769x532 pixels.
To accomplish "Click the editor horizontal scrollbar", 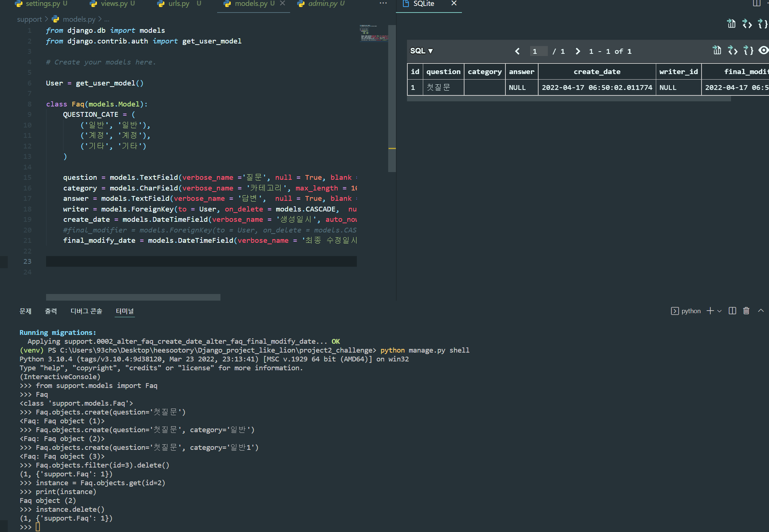I will [133, 297].
